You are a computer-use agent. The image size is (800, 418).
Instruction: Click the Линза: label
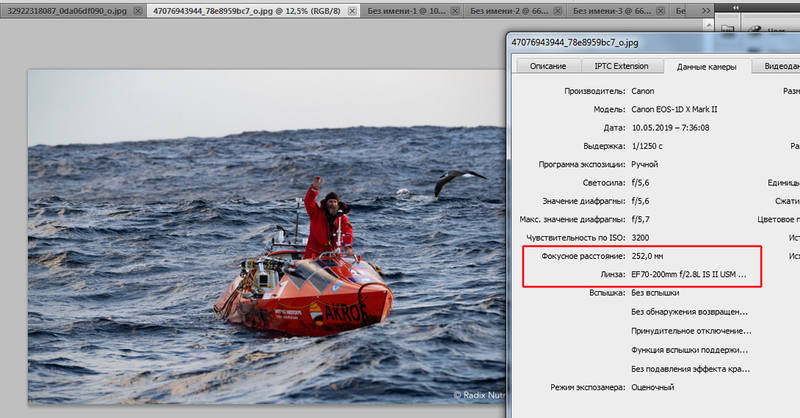pos(613,275)
